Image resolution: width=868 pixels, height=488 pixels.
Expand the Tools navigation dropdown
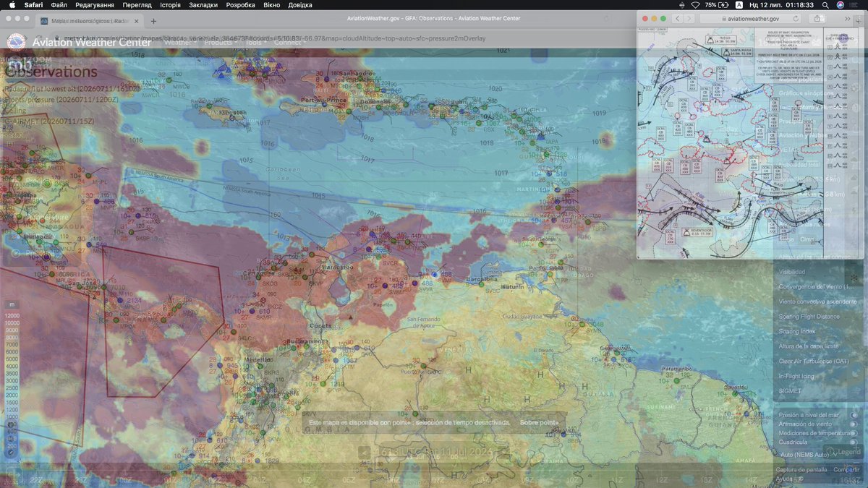(255, 42)
